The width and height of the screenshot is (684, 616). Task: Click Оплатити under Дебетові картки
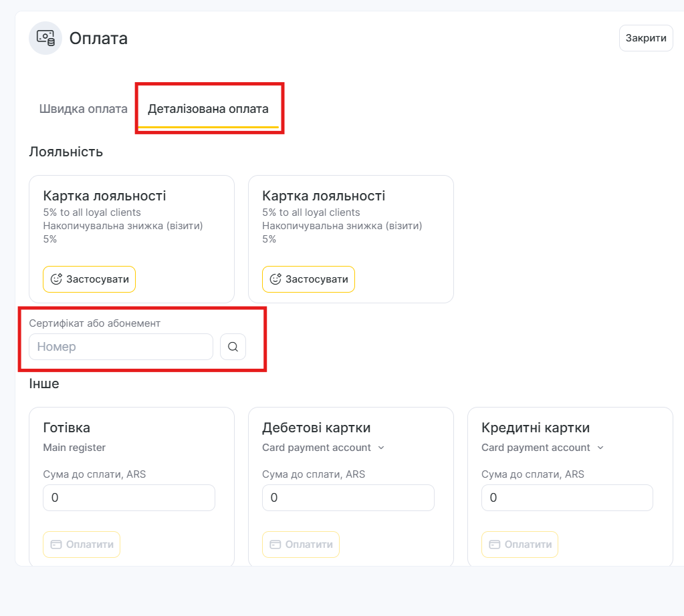(x=301, y=545)
